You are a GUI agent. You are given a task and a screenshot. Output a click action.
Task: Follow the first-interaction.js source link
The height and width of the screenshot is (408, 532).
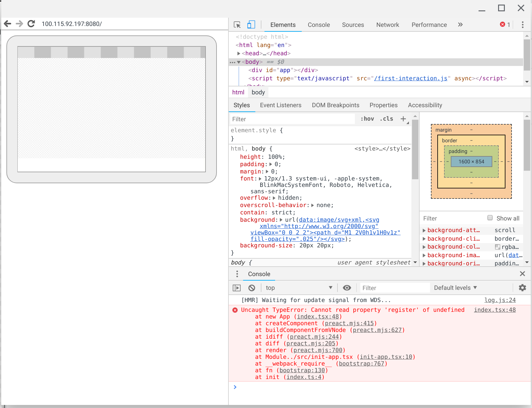[411, 78]
